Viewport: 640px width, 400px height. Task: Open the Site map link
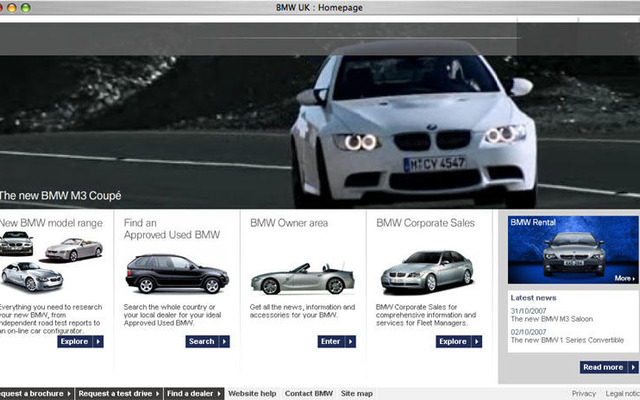(x=357, y=393)
